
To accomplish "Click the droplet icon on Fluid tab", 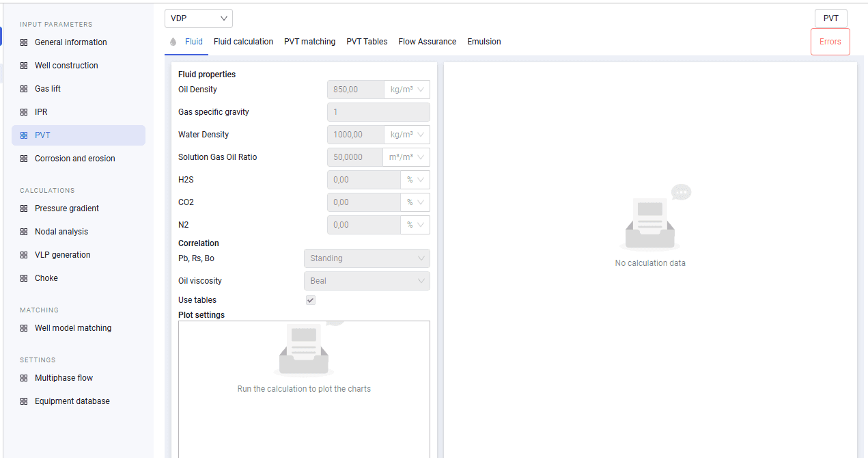I will pyautogui.click(x=173, y=42).
